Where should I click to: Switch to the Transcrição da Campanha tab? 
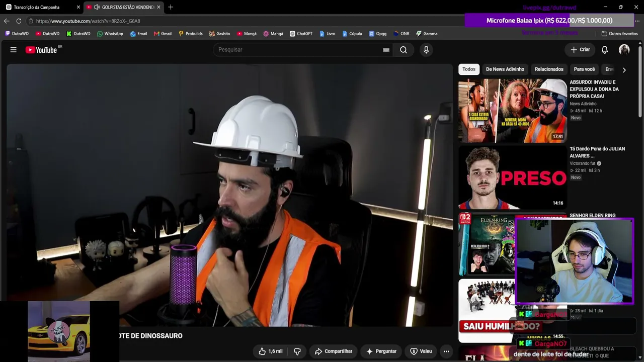pyautogui.click(x=41, y=7)
